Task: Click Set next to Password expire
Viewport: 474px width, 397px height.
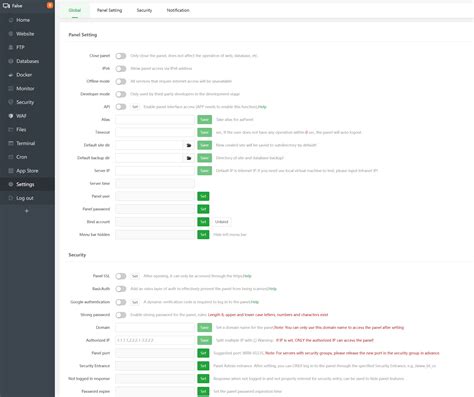Action: (x=203, y=391)
